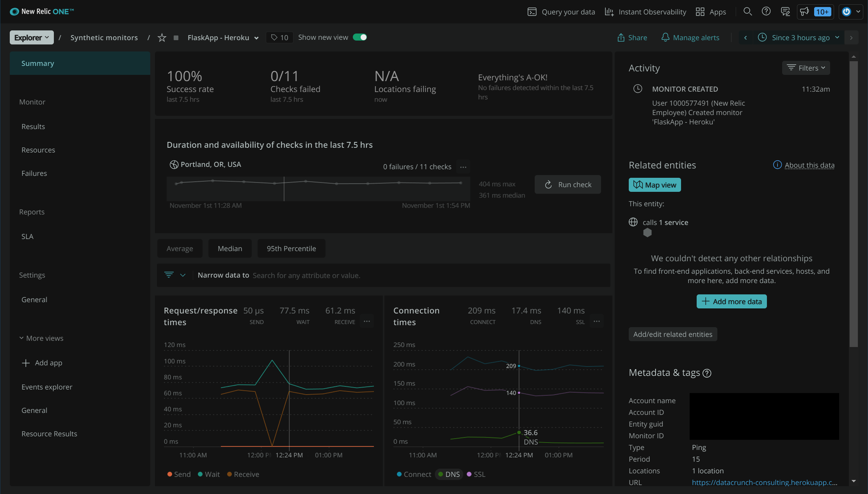Open Instant Observability

pos(645,12)
